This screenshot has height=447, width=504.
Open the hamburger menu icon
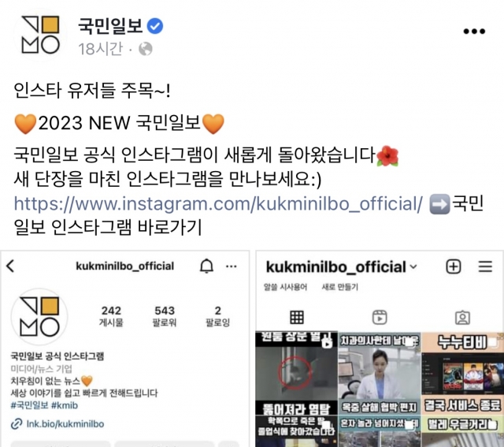(x=485, y=266)
